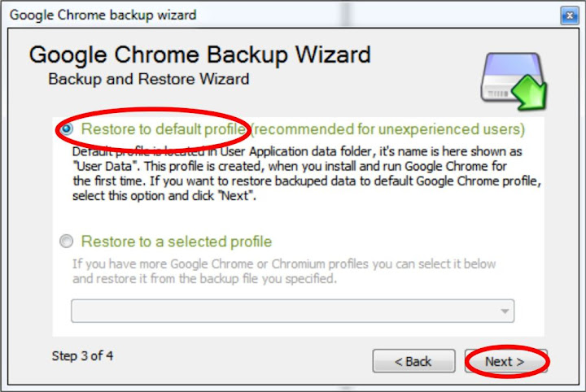The image size is (586, 392).
Task: Click the green arrow on drive icon
Action: point(529,92)
